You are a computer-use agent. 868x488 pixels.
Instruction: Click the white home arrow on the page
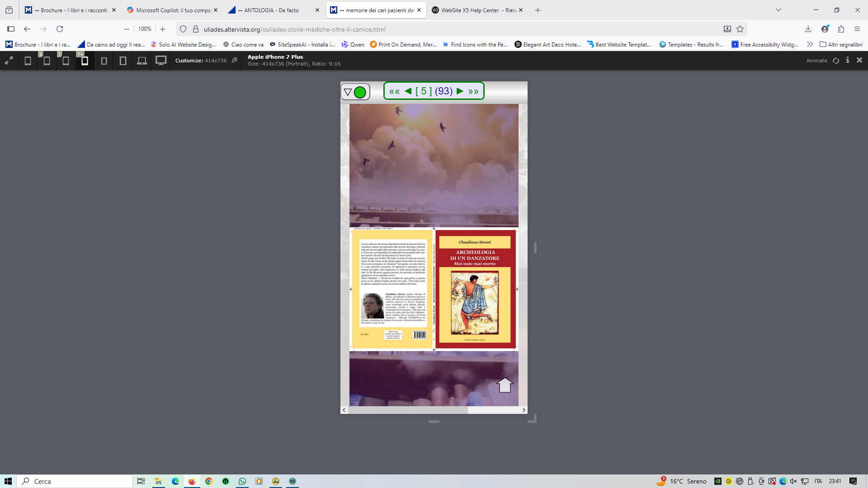(x=505, y=385)
